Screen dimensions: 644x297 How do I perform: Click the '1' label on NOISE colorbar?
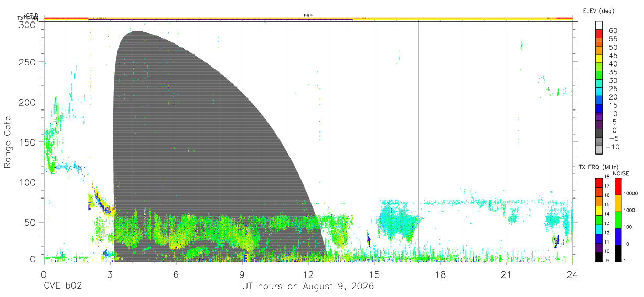(x=624, y=260)
